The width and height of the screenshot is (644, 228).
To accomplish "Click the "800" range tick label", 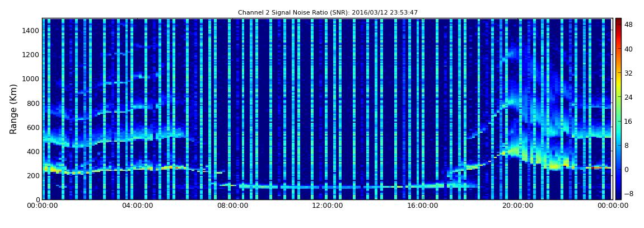I will 33,103.
